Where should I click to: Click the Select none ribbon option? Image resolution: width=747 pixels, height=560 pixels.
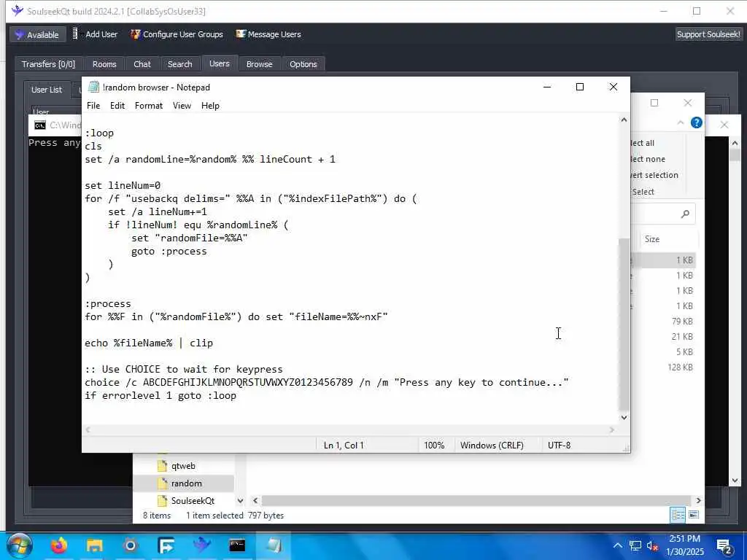tap(647, 159)
